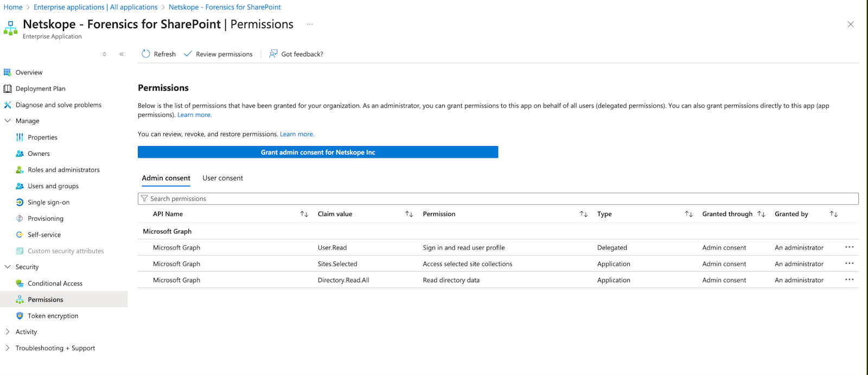868x375 pixels.
Task: Click 'Sign in and read user profile' permission
Action: pos(464,247)
